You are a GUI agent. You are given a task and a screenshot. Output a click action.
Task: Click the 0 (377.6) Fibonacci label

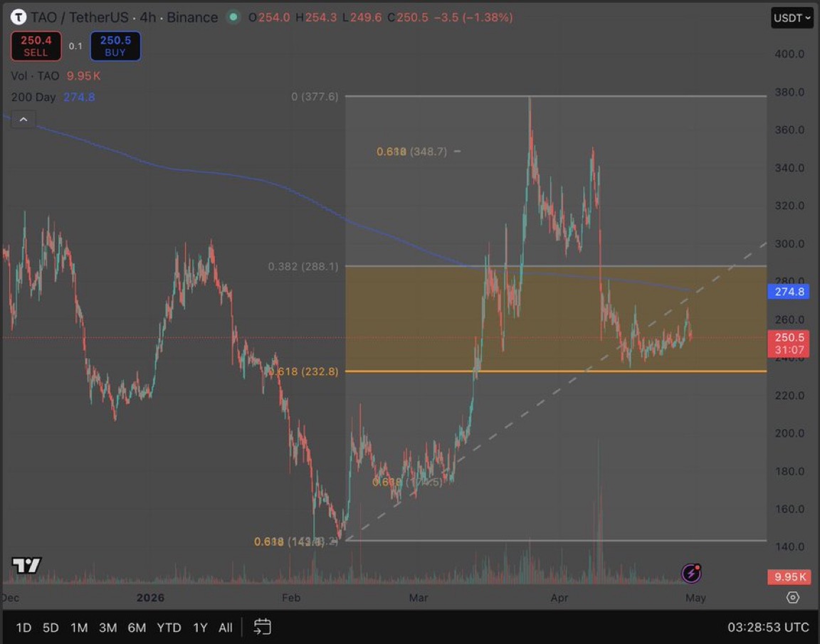tap(315, 97)
